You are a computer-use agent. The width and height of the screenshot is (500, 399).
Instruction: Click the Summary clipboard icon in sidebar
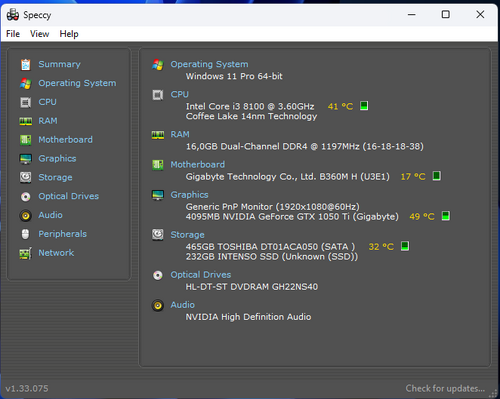(26, 65)
